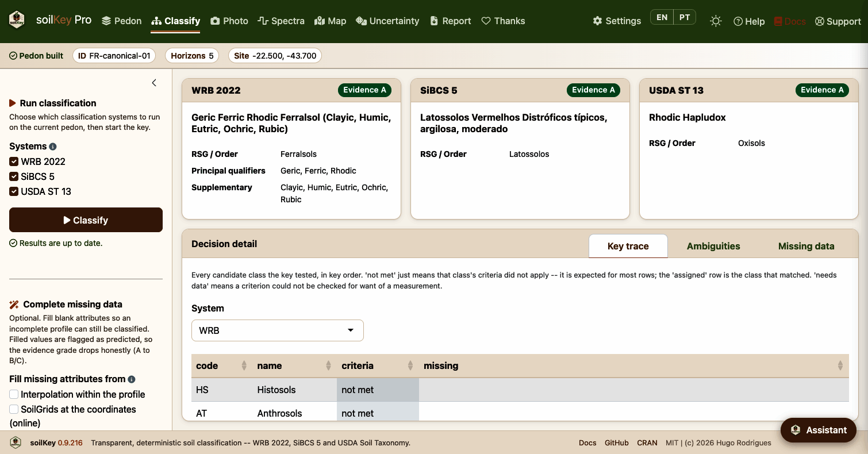Viewport: 868px width, 454px height.
Task: Collapse the sidebar with the chevron arrow
Action: click(x=154, y=83)
